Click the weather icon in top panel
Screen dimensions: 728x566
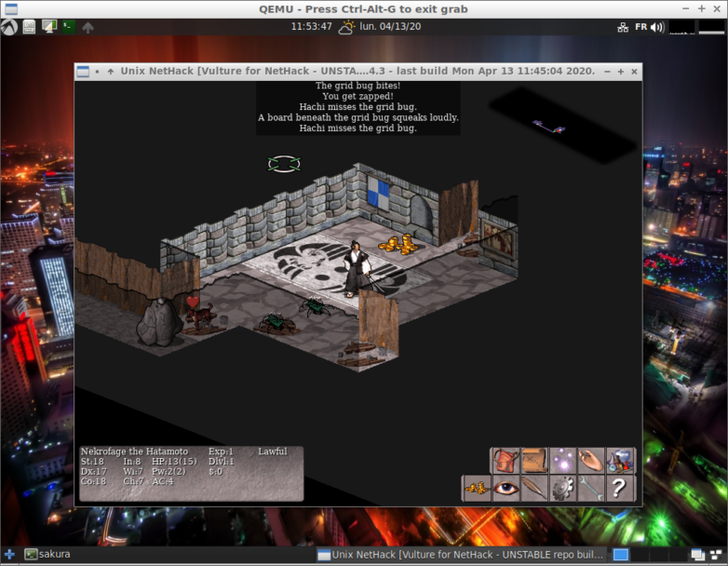pos(346,27)
